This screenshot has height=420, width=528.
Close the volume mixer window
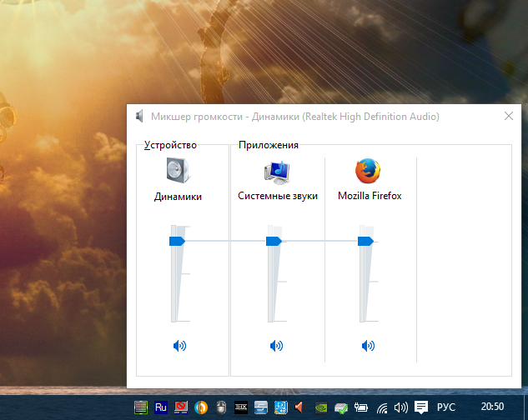coord(509,116)
